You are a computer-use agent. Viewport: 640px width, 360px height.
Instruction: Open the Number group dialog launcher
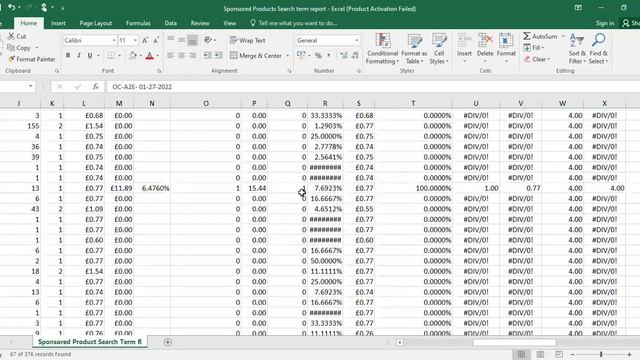359,71
